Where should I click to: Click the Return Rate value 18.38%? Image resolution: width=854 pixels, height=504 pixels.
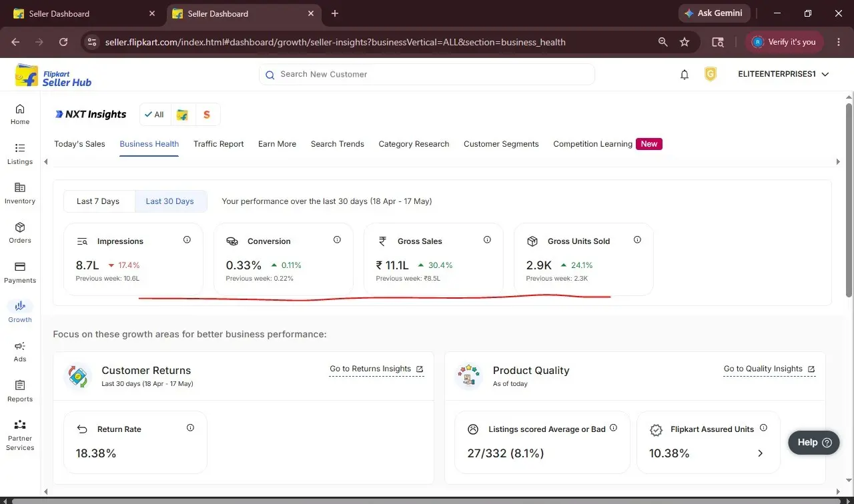point(96,453)
